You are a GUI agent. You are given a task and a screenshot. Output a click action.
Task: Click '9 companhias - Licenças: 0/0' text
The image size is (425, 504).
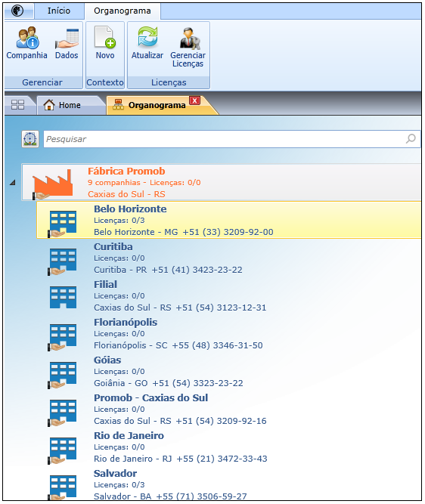click(x=144, y=183)
